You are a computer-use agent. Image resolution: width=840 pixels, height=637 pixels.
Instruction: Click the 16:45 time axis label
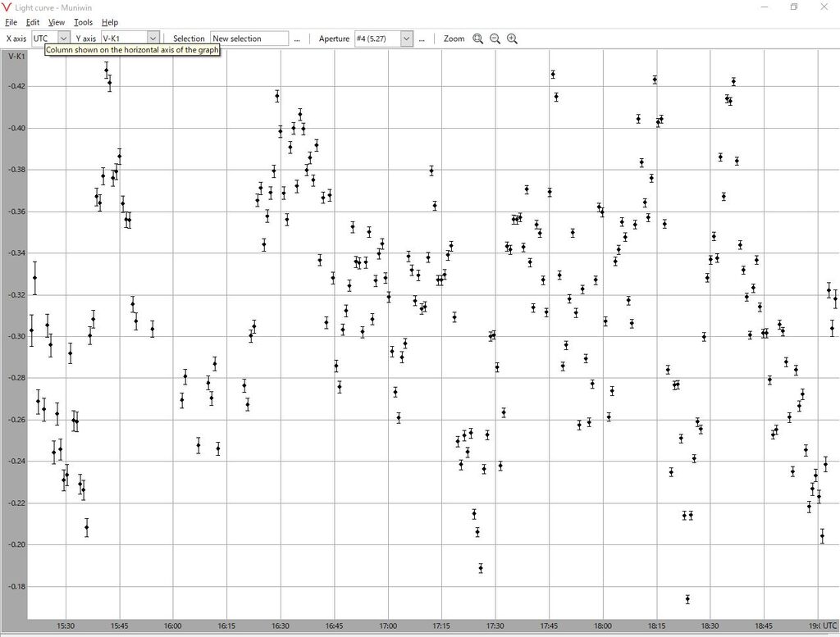tap(334, 626)
